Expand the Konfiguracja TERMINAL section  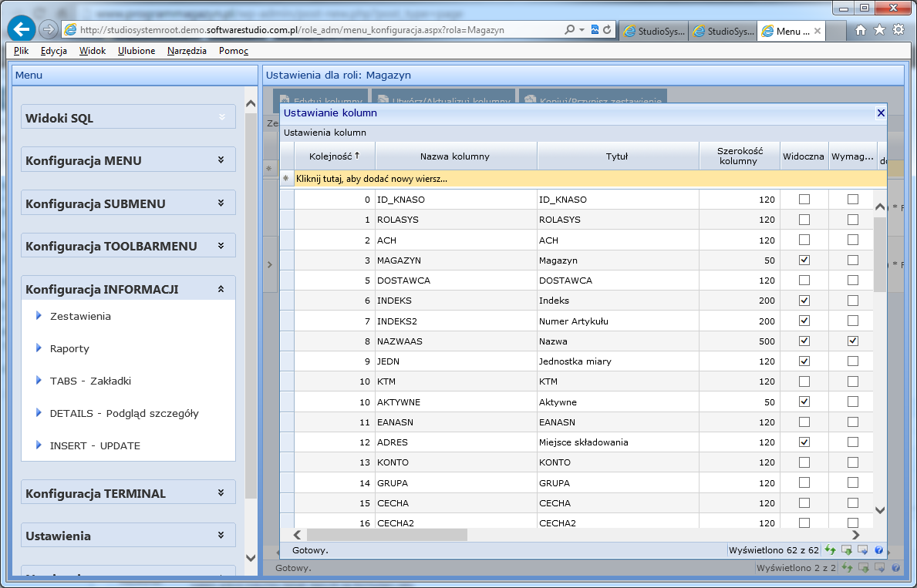[221, 492]
